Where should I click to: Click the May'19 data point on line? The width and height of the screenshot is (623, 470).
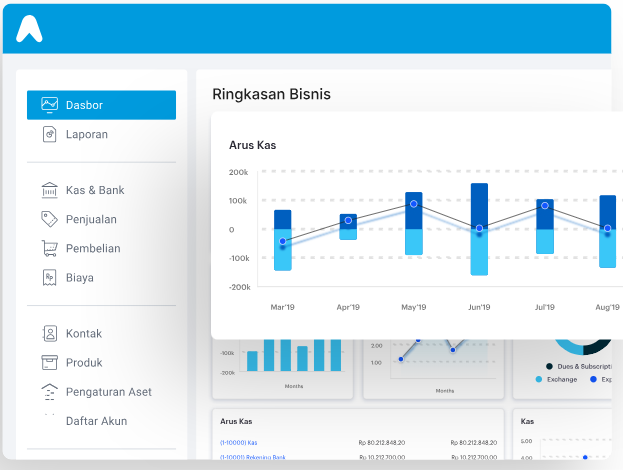414,204
